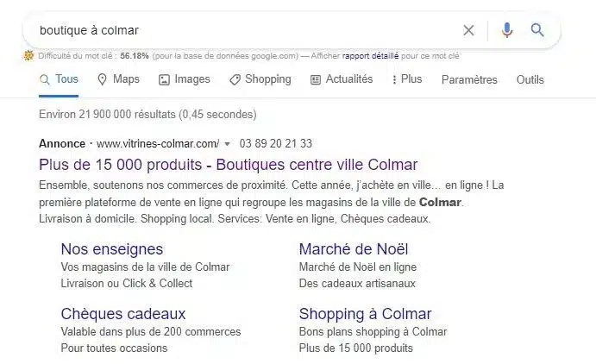
Task: Open Actualités results via newspaper icon
Action: [316, 79]
